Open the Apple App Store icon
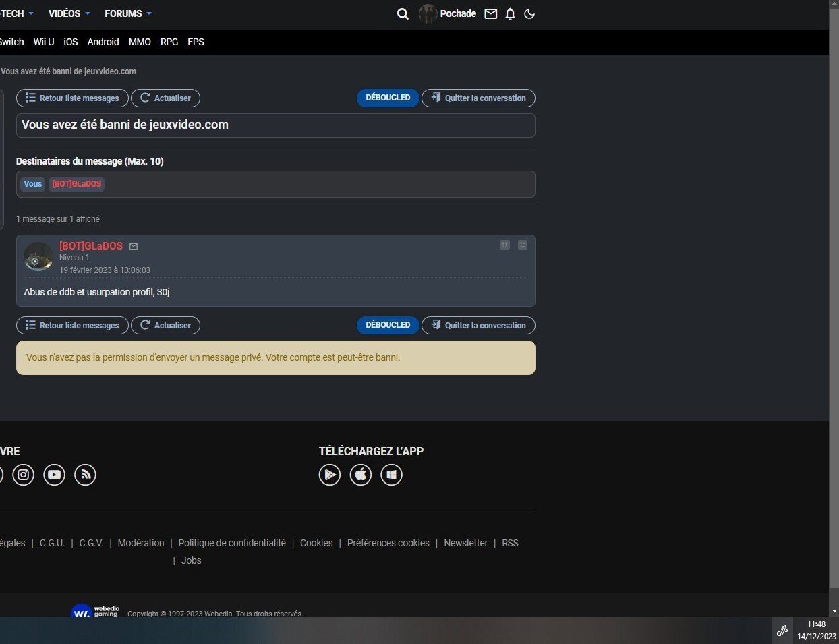This screenshot has width=839, height=644. pyautogui.click(x=361, y=475)
